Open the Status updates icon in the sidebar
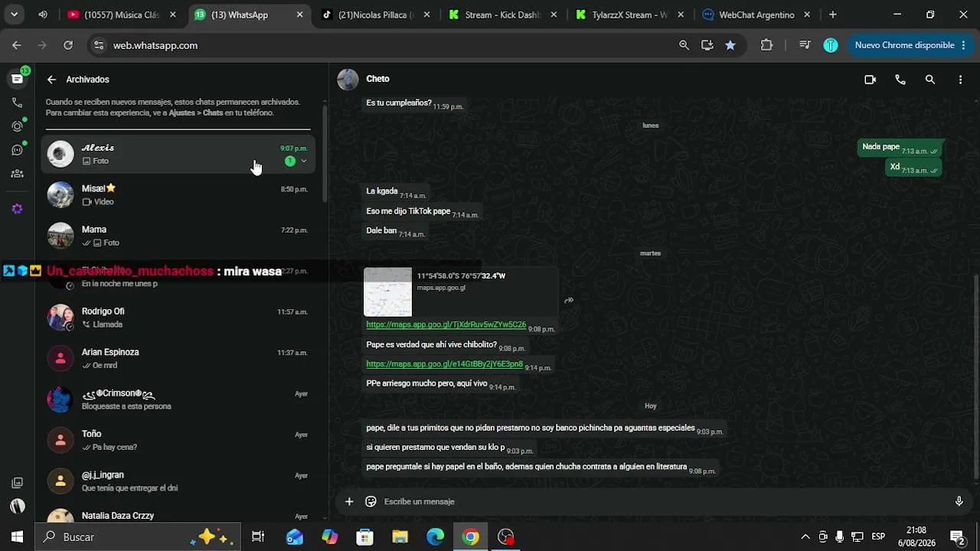The width and height of the screenshot is (980, 551). [17, 126]
